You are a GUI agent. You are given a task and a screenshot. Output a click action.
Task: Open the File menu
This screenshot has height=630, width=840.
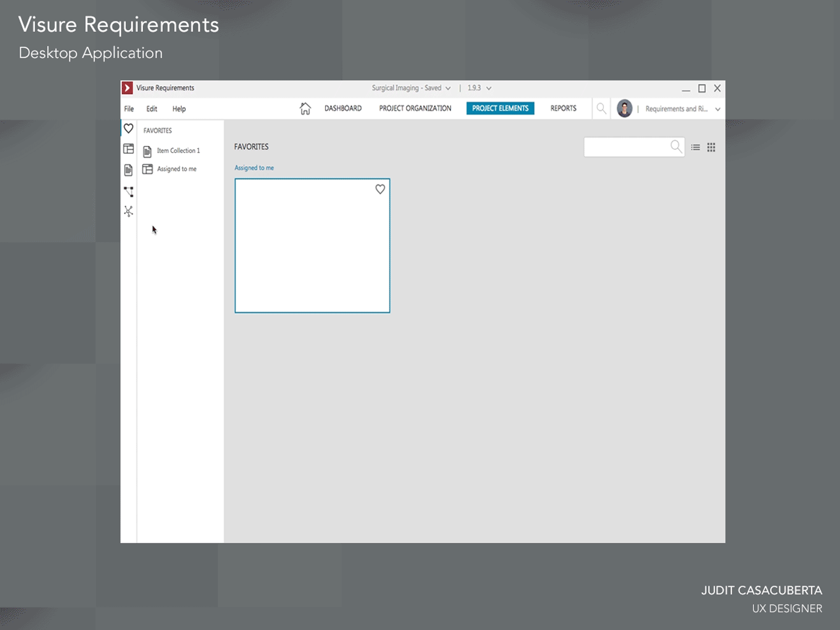pyautogui.click(x=129, y=109)
